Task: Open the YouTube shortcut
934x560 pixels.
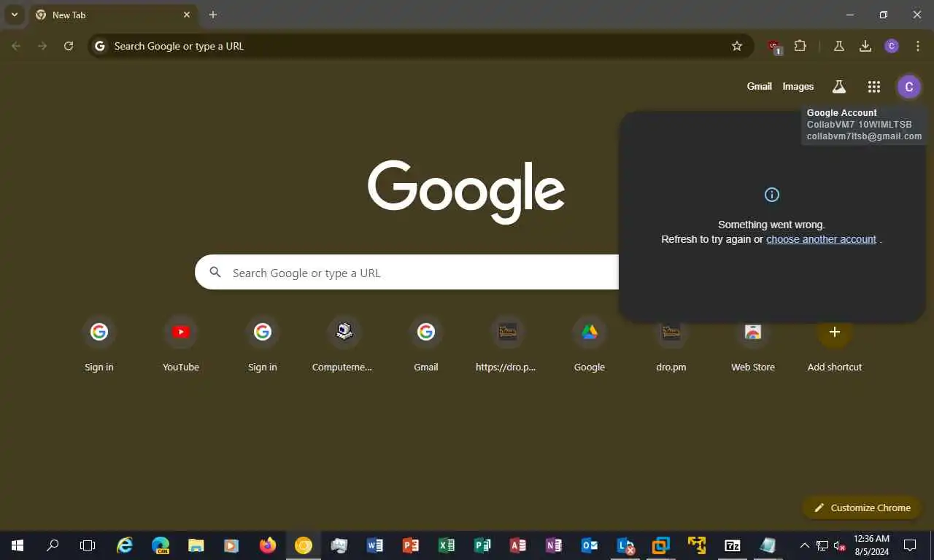Action: [181, 343]
